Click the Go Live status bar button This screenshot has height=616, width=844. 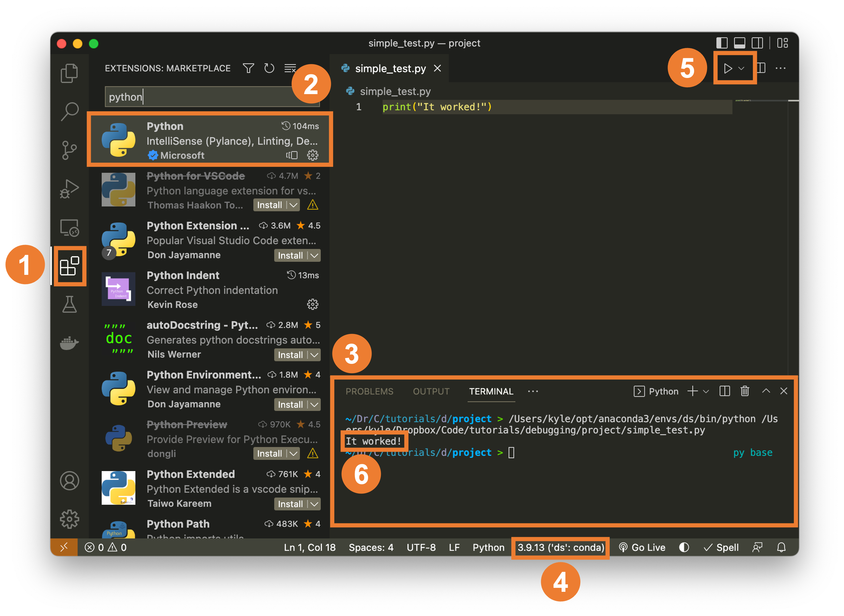pyautogui.click(x=642, y=547)
